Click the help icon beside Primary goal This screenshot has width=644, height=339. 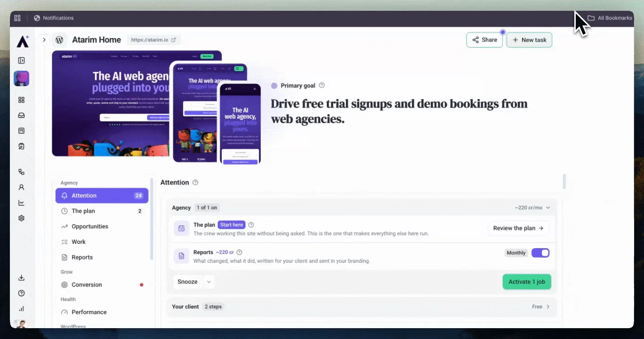click(x=322, y=85)
